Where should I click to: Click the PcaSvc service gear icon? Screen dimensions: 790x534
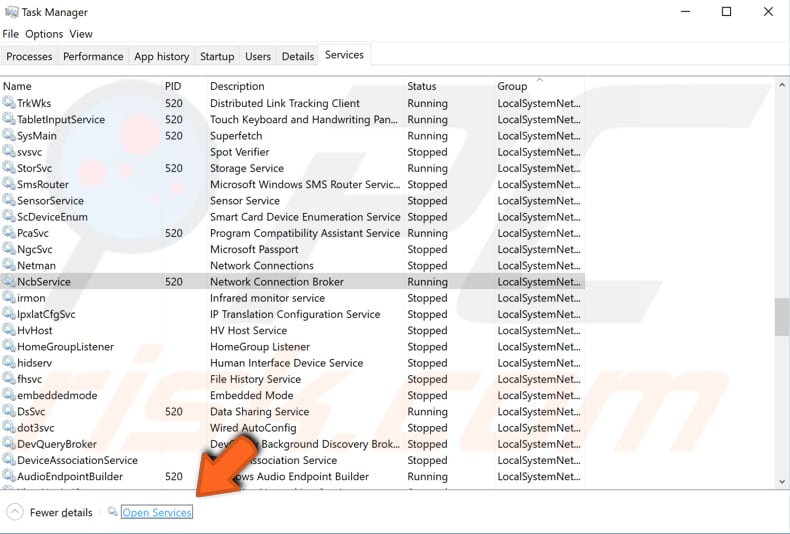point(9,232)
